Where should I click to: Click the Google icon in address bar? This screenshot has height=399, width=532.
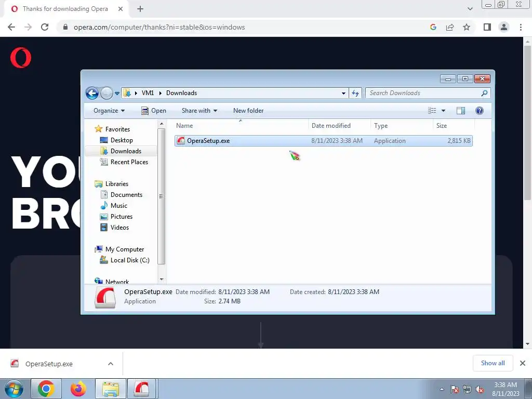(433, 27)
